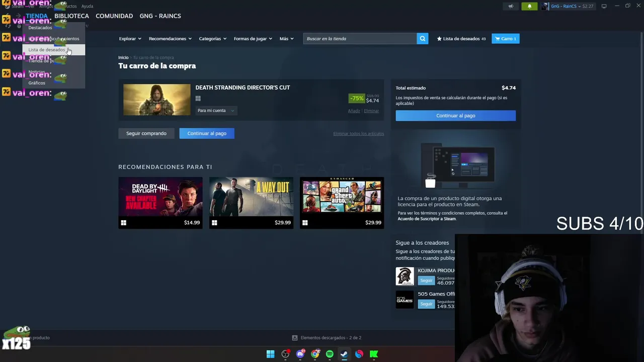The height and width of the screenshot is (362, 644).
Task: Click the megaphone announcements icon
Action: [x=511, y=6]
